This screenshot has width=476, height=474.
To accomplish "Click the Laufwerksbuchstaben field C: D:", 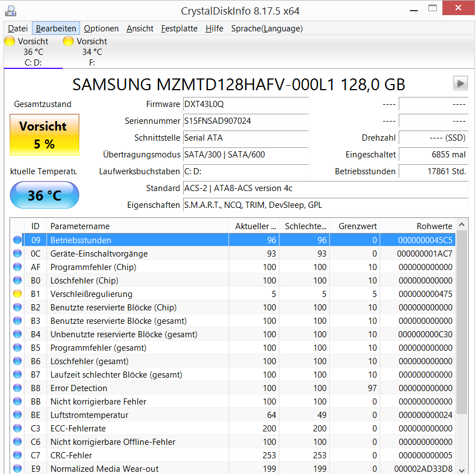I will point(246,171).
